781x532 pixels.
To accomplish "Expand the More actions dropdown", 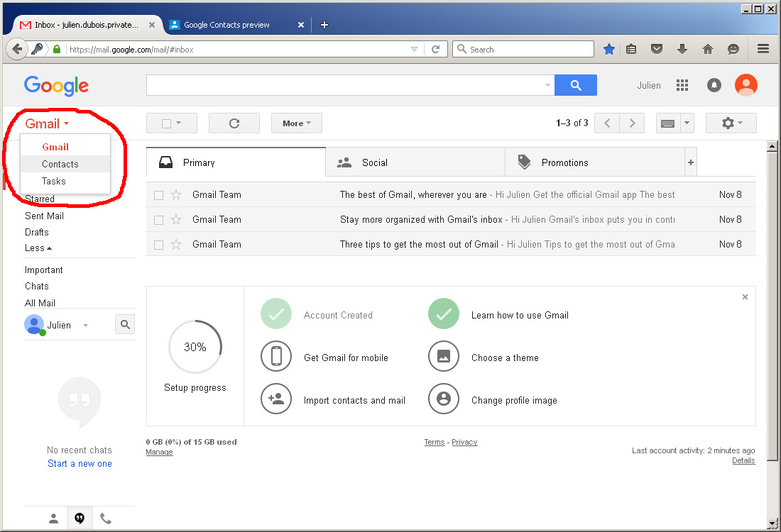I will pyautogui.click(x=297, y=123).
